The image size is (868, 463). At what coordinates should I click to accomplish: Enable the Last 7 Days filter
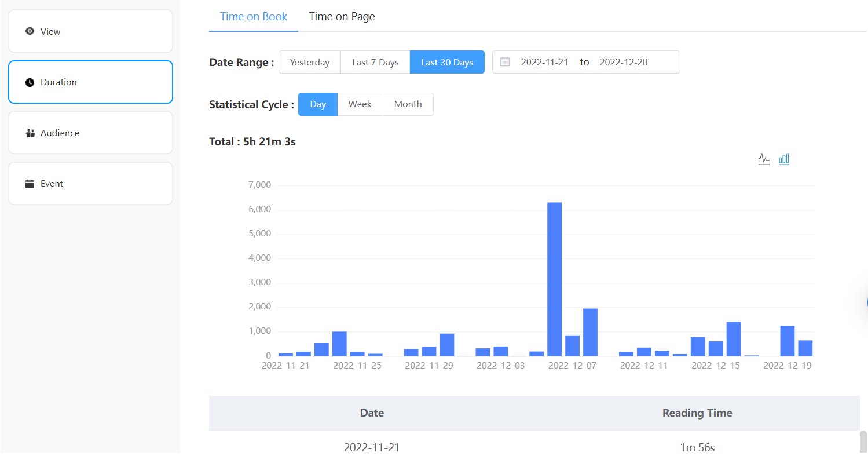[375, 61]
